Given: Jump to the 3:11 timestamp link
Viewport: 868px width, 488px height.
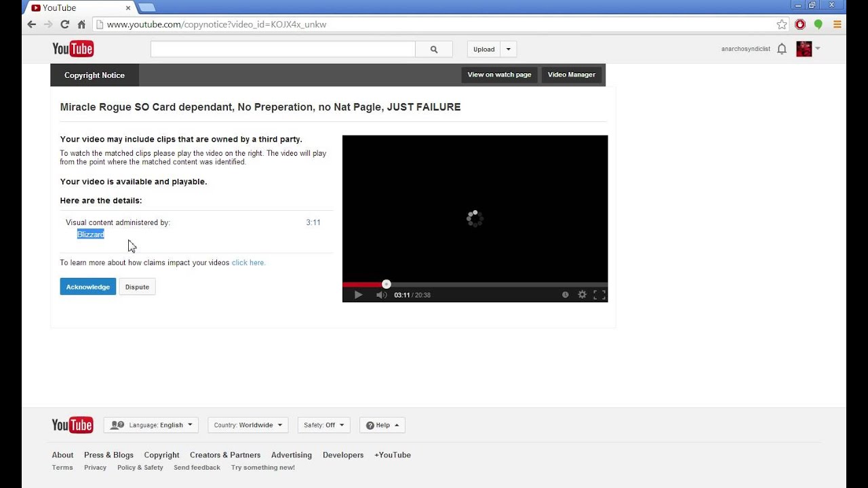Looking at the screenshot, I should point(313,222).
